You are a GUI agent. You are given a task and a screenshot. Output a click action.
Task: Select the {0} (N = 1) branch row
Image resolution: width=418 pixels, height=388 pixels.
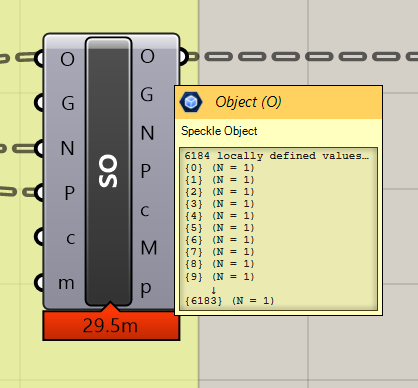[220, 167]
